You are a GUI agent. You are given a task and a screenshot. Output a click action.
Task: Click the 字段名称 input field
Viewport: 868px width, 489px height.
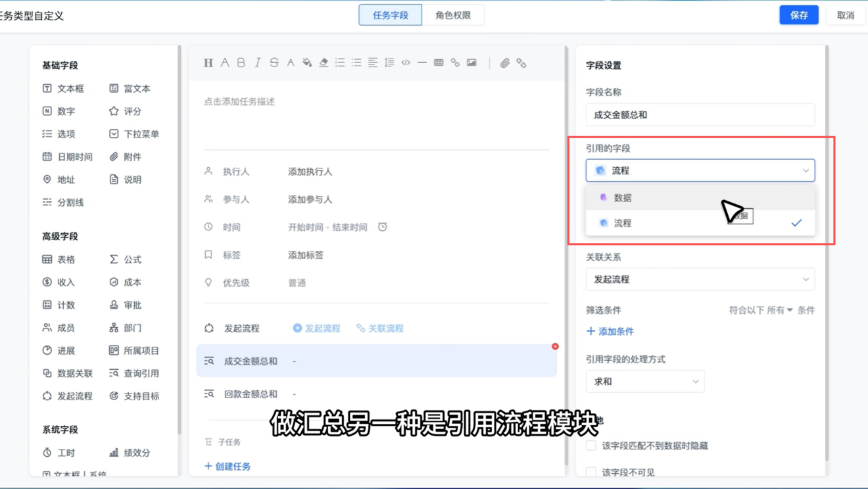tap(700, 115)
